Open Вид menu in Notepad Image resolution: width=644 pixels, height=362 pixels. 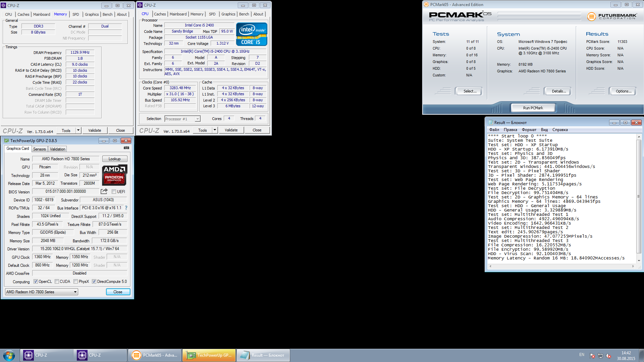544,130
